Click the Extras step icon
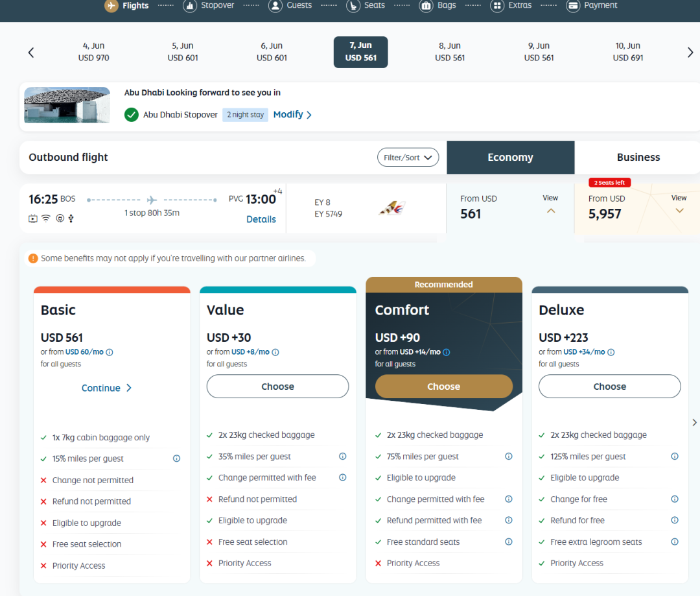The width and height of the screenshot is (700, 596). [x=497, y=6]
